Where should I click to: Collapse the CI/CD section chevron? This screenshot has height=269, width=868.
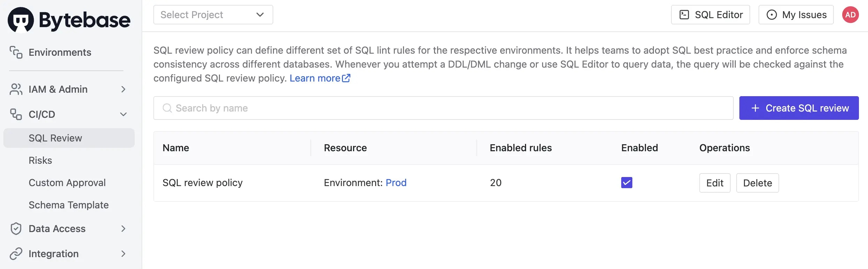(123, 114)
